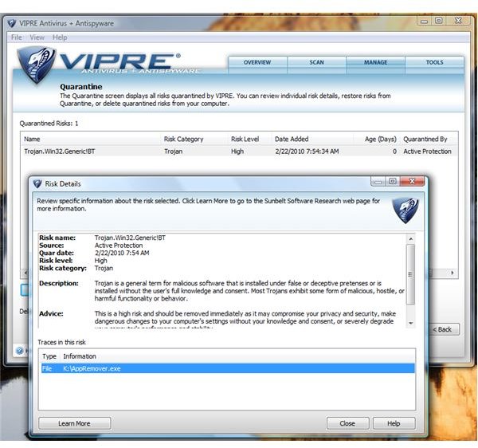This screenshot has width=478, height=448.
Task: Minimize the VIPRE main window
Action: pyautogui.click(x=425, y=21)
